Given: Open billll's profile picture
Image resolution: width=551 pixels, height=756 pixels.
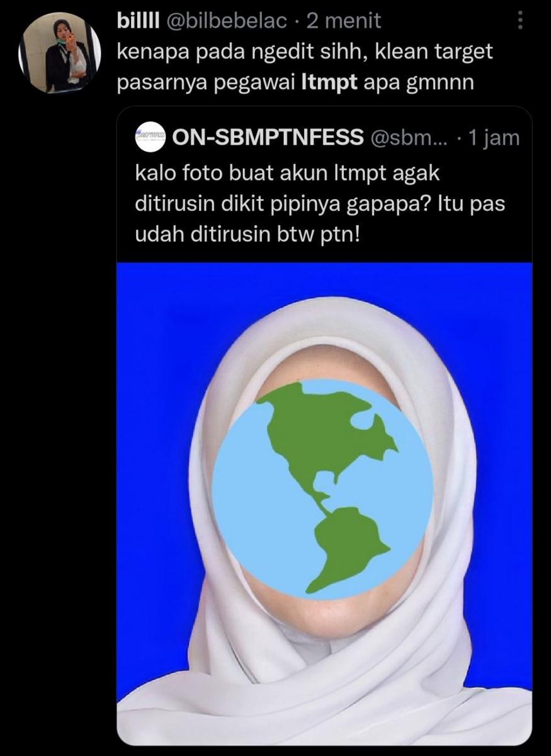Looking at the screenshot, I should tap(59, 53).
